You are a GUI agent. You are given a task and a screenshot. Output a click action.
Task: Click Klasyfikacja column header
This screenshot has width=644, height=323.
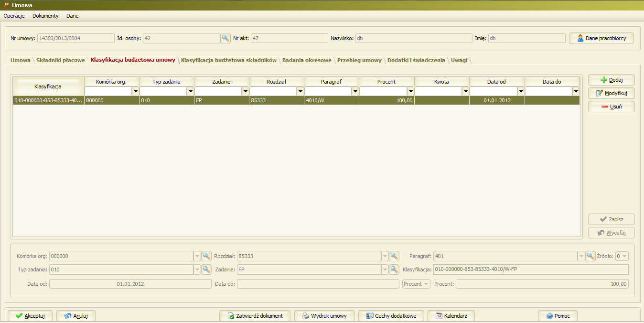[x=48, y=86]
